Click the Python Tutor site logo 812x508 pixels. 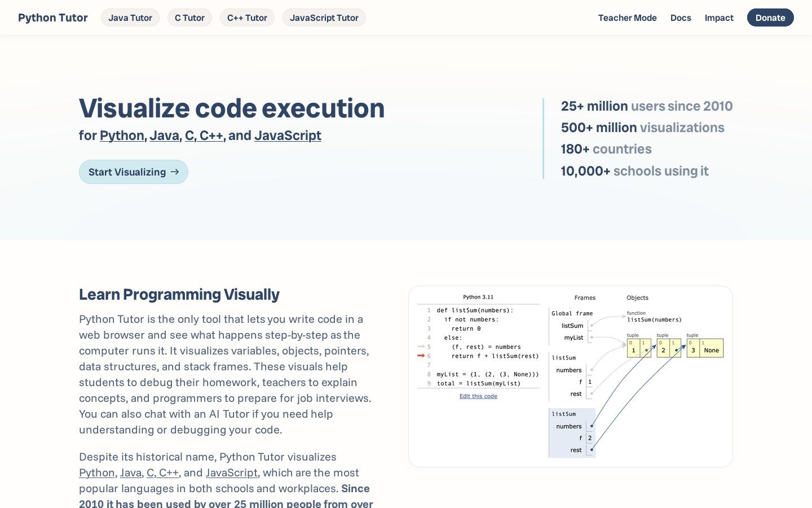52,17
